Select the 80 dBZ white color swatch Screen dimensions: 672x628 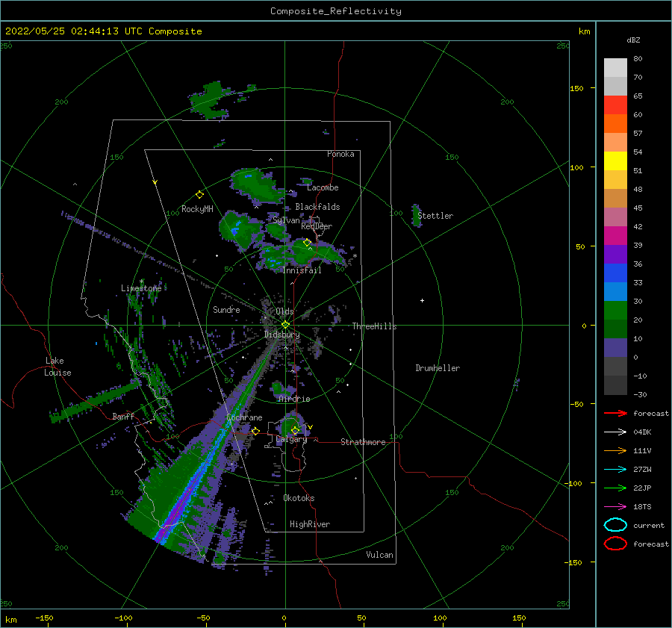(615, 67)
